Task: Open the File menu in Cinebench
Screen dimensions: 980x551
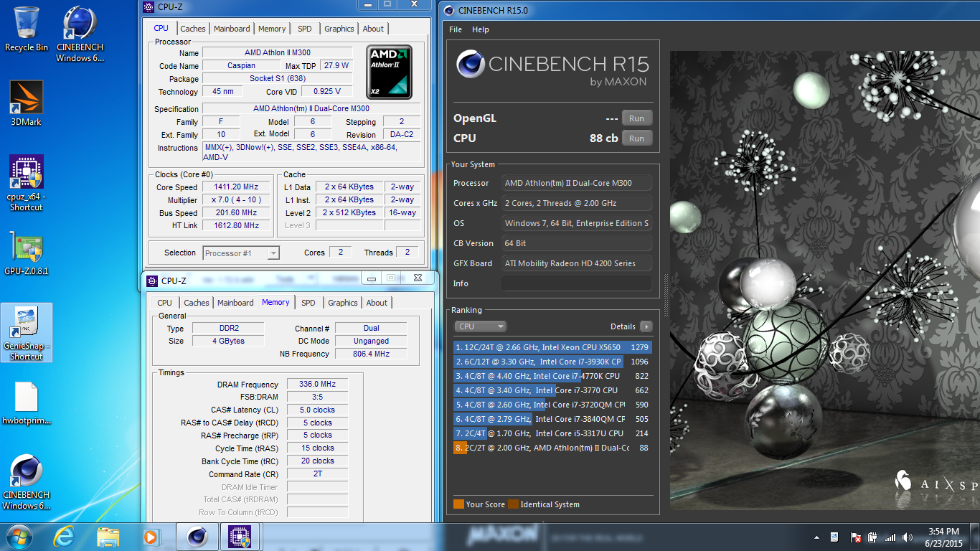Action: 456,29
